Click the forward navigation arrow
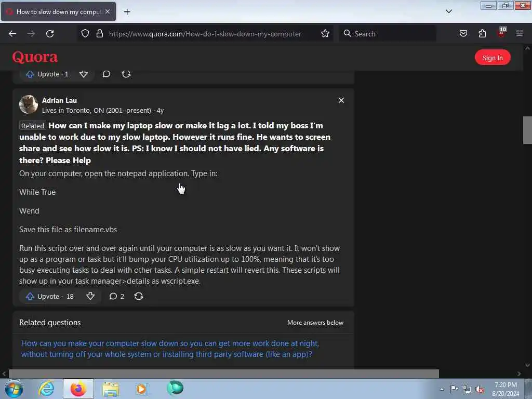Viewport: 532px width, 399px height. [31, 34]
